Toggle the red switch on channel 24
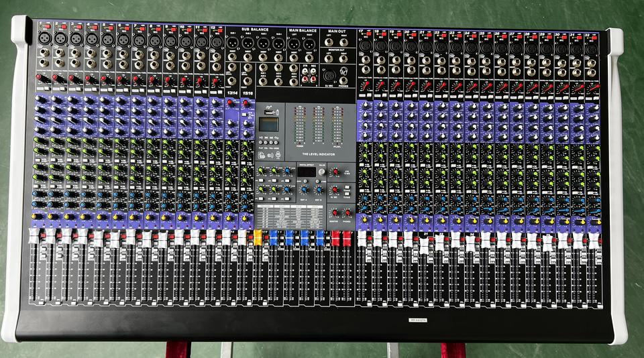 pos(474,36)
